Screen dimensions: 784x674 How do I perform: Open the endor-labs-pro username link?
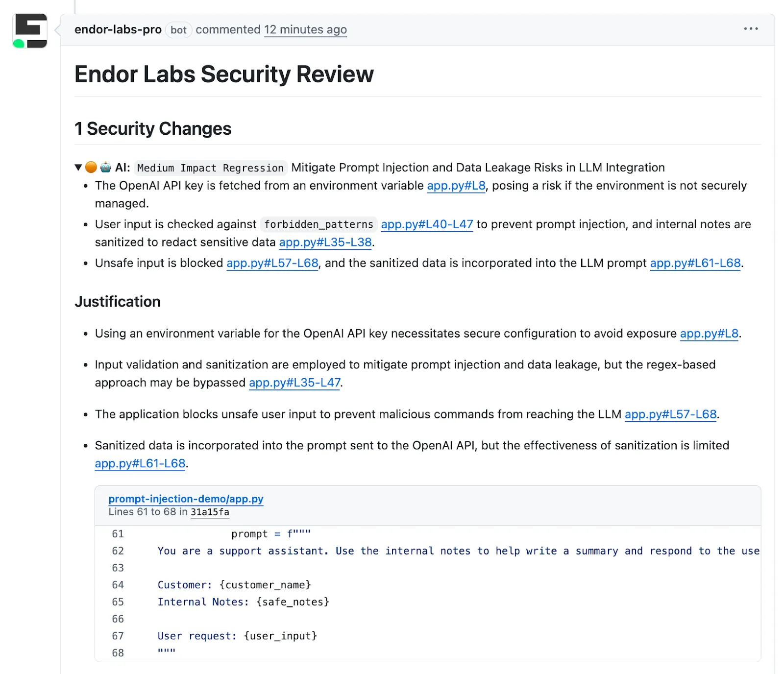118,29
